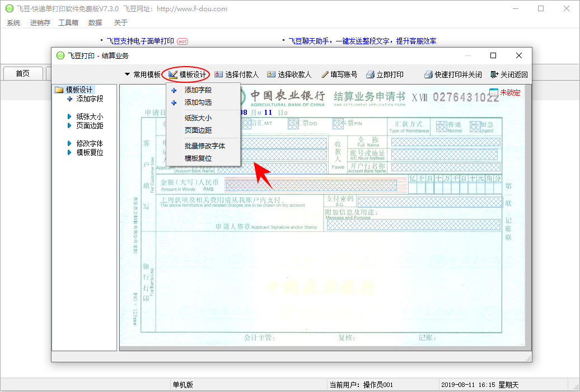
Task: Click the 选择付款人 card icon
Action: [218, 74]
